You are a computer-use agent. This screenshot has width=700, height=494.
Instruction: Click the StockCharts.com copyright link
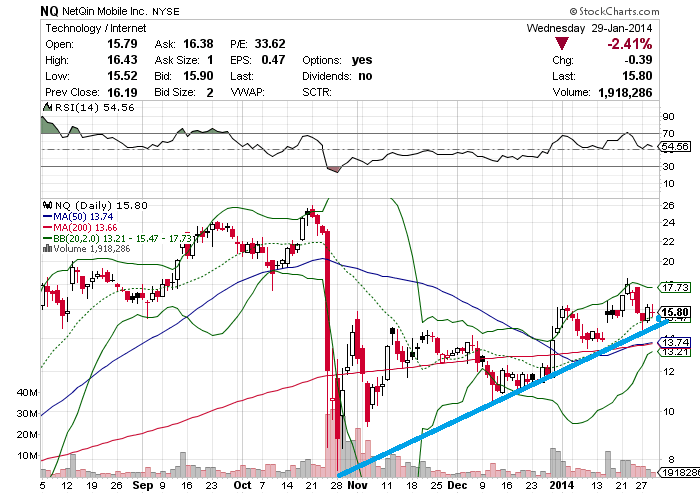(614, 11)
